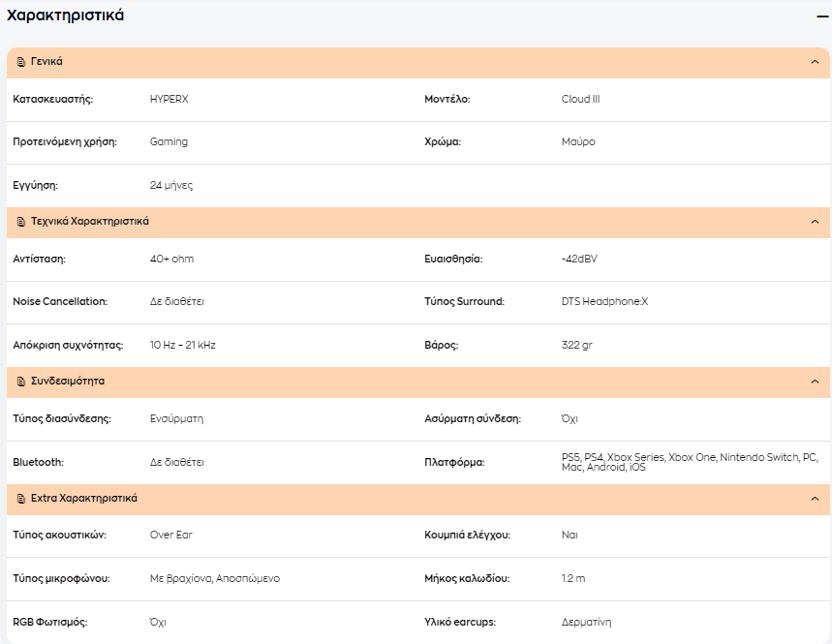
Task: Click the DTS Headphone:X surround value
Action: pos(604,302)
